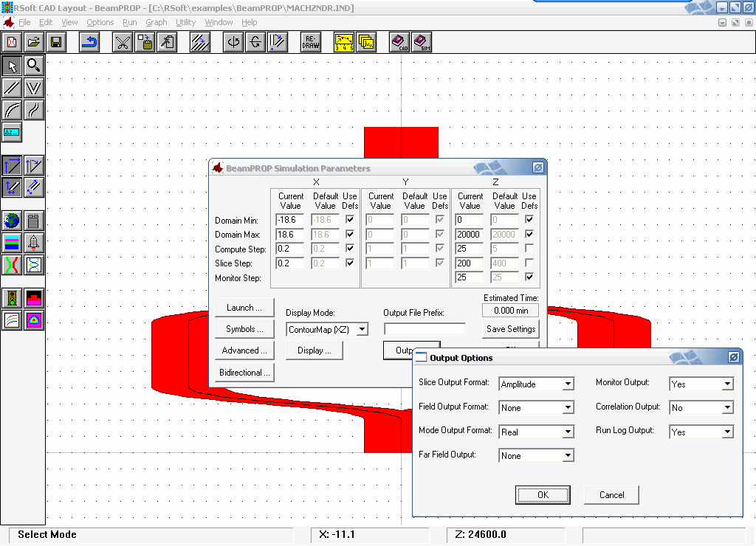
Task: Click the Bidirectional ... button
Action: pos(244,373)
